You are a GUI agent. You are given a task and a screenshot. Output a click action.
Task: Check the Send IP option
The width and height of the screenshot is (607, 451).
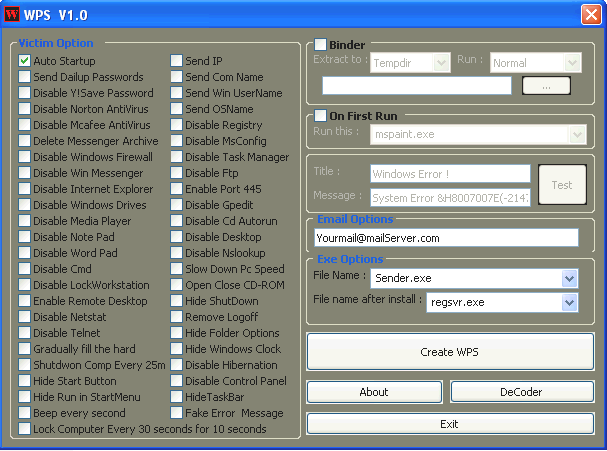click(176, 61)
